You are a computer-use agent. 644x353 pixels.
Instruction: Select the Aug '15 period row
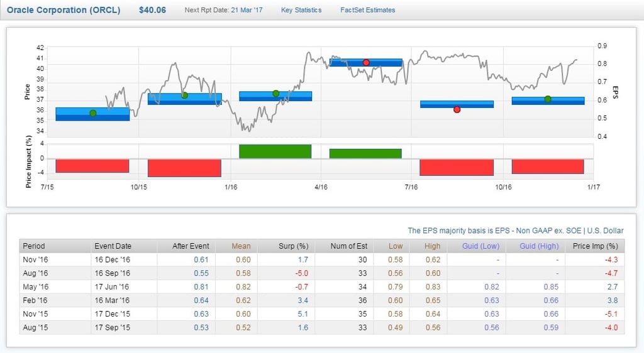pos(322,327)
